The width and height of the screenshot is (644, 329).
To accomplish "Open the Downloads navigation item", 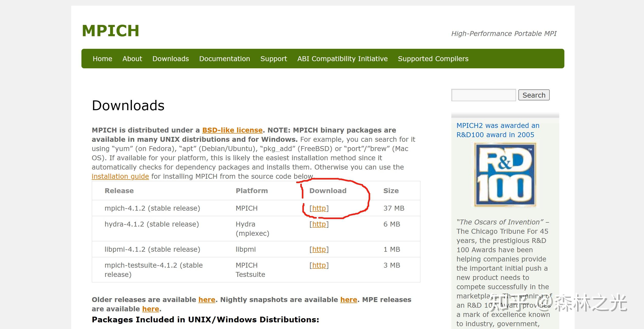I will click(171, 59).
